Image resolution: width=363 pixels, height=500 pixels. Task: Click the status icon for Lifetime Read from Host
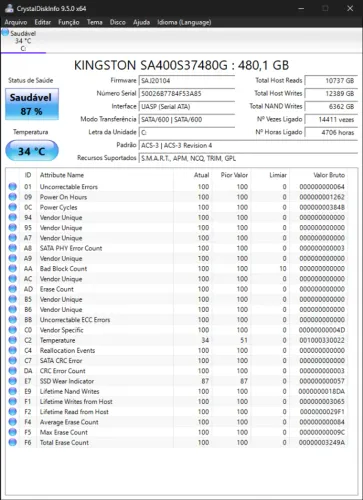click(x=13, y=412)
